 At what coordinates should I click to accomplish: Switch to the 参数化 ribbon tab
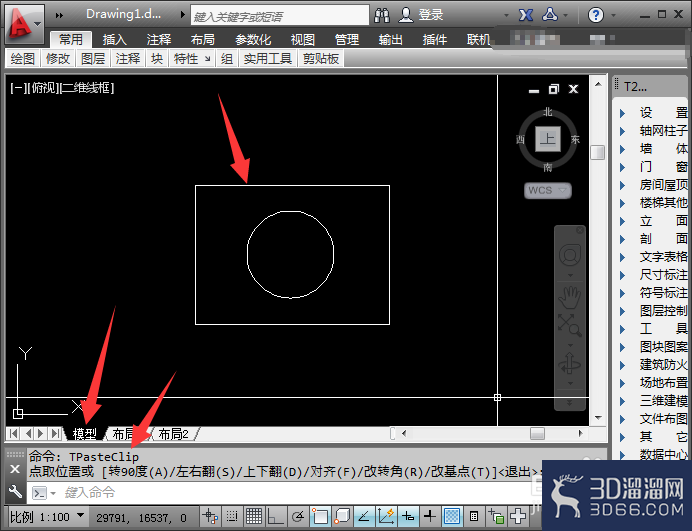click(252, 40)
